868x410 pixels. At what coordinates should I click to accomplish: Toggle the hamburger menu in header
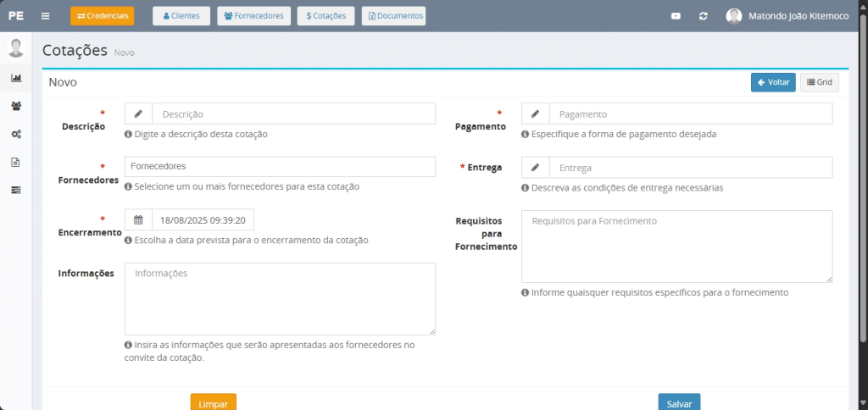click(46, 16)
